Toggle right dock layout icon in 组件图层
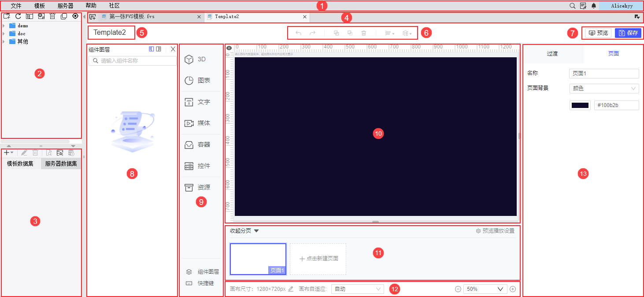644x297 pixels. 159,49
